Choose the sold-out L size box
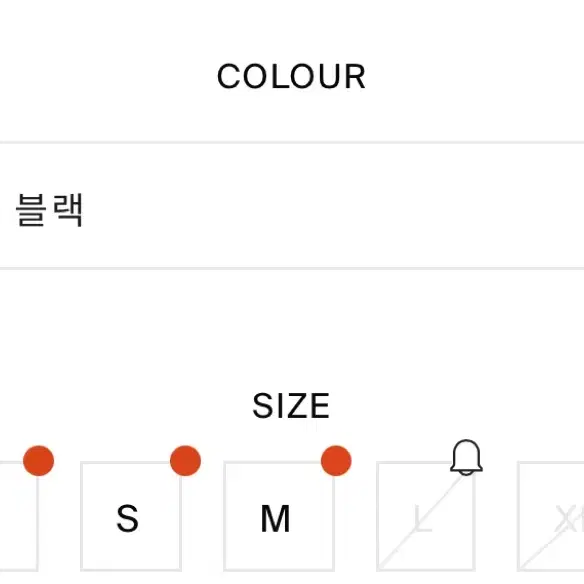The image size is (584, 584). pos(426,516)
